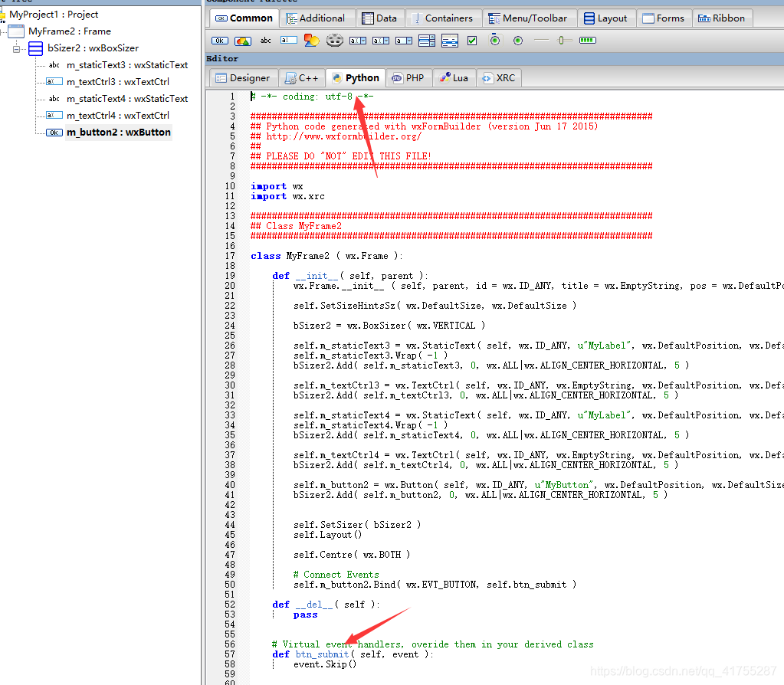Open the Menu/Toolbar palette tab

[x=529, y=18]
